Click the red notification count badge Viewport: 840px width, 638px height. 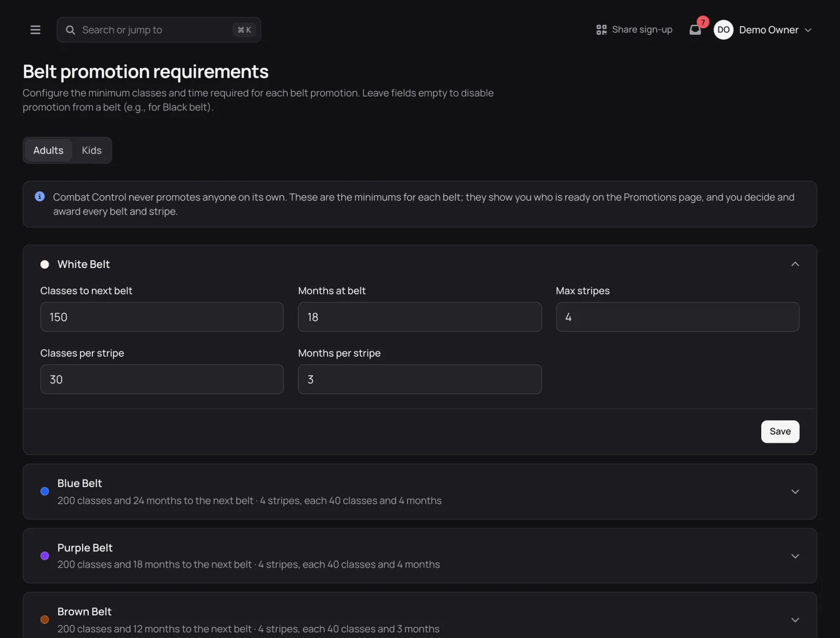(703, 22)
